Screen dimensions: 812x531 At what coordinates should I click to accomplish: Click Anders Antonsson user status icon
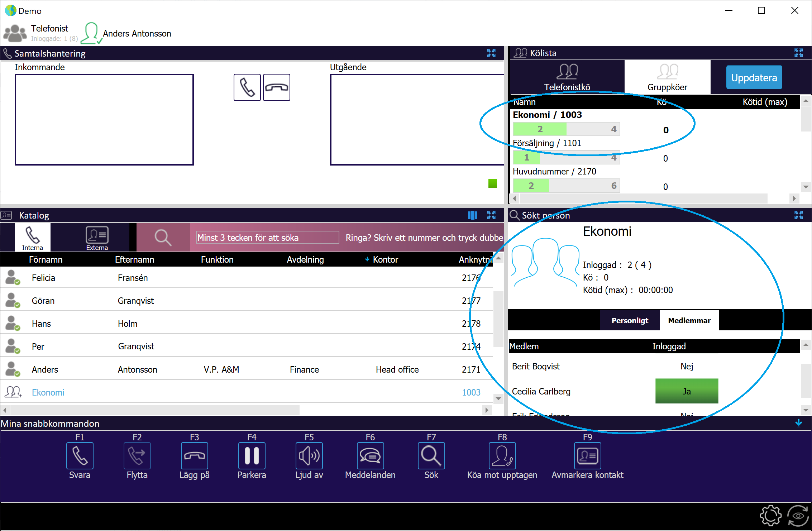pyautogui.click(x=91, y=33)
